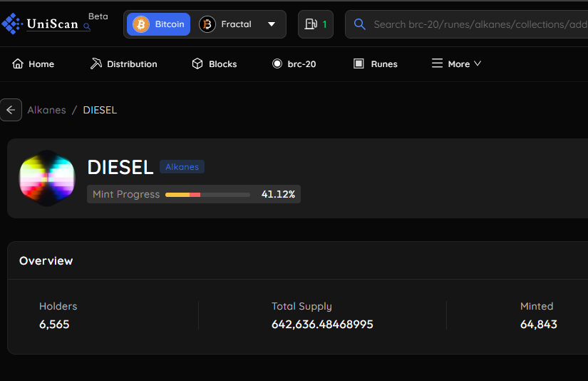The height and width of the screenshot is (381, 588).
Task: Select the Holders value 6,565
Action: [54, 325]
